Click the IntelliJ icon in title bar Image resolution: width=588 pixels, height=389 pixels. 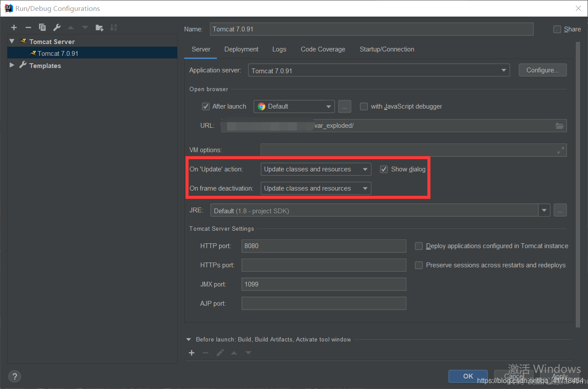(x=8, y=8)
